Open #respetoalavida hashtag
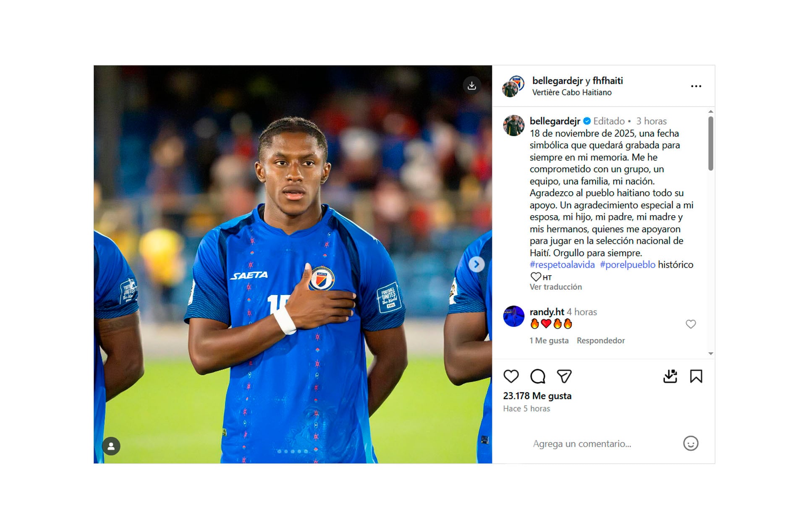806x532 pixels. coord(562,265)
